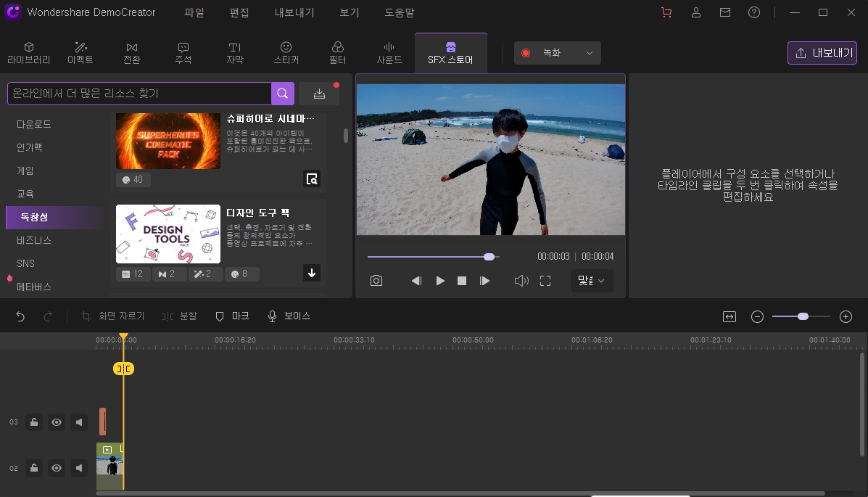
Task: Select the 게임 category
Action: point(25,171)
